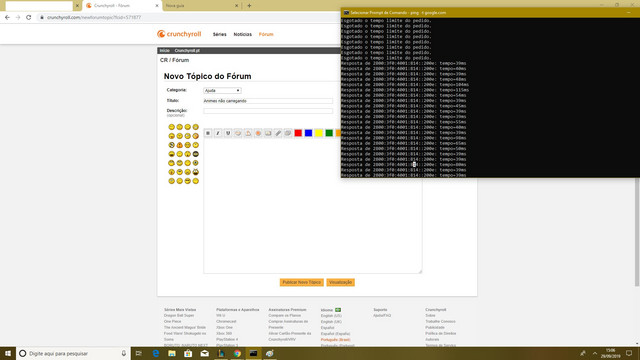Open Google Chrome from the taskbar
640x360 pixels.
click(x=237, y=353)
